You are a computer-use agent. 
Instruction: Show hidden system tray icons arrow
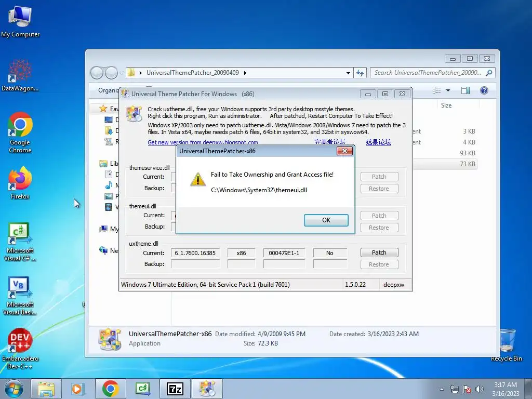[442, 390]
